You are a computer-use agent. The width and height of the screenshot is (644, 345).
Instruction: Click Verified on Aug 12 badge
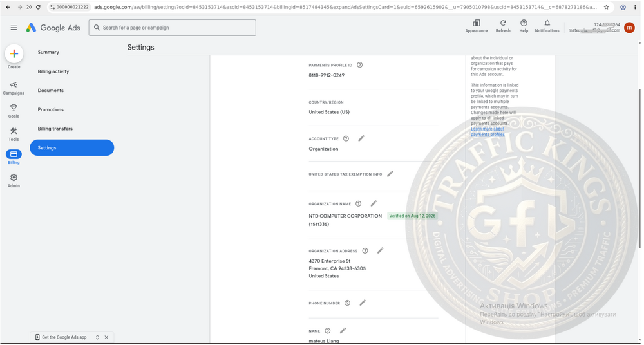[412, 216]
